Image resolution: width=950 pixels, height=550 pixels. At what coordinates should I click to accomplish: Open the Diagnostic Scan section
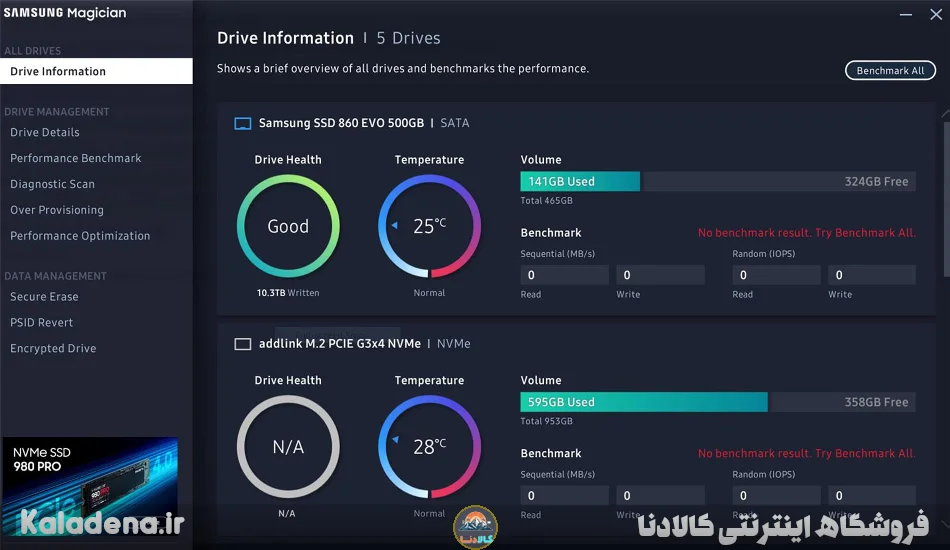[52, 184]
